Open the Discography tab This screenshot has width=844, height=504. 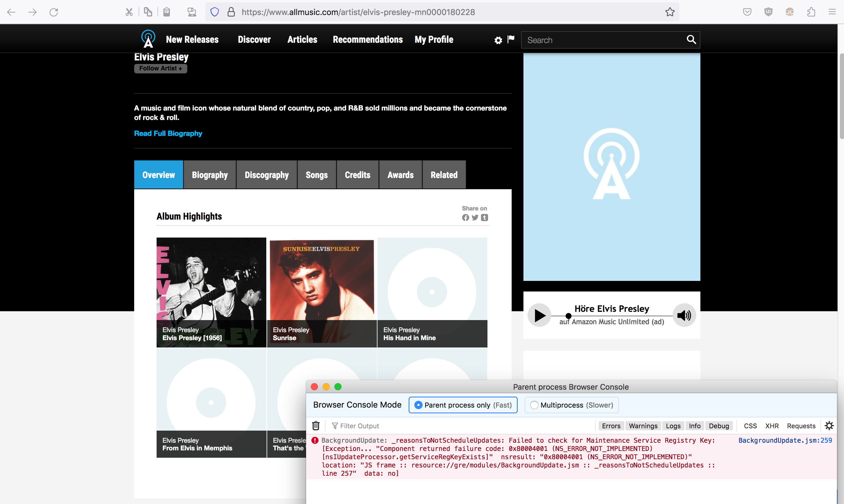[x=266, y=175]
